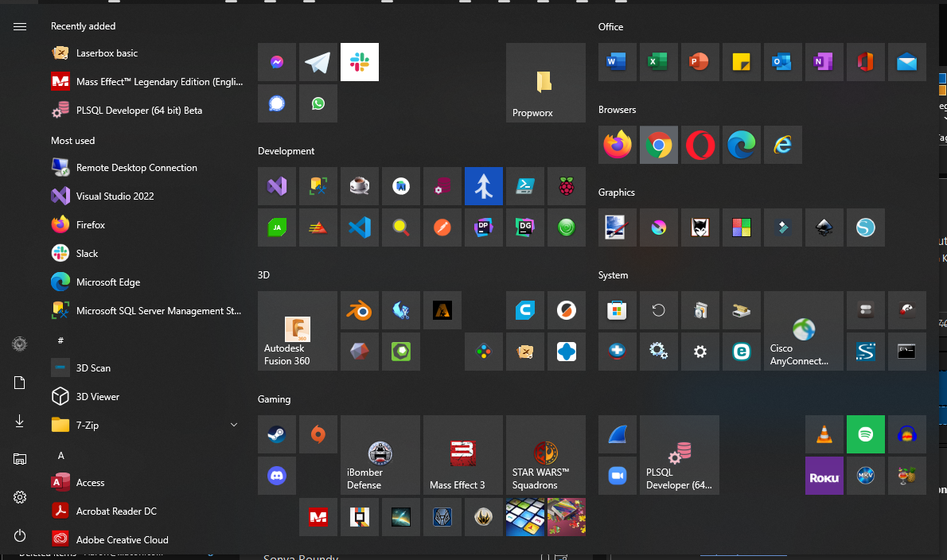Launch the Steam tile
Viewport: 947px width, 560px height.
(277, 434)
